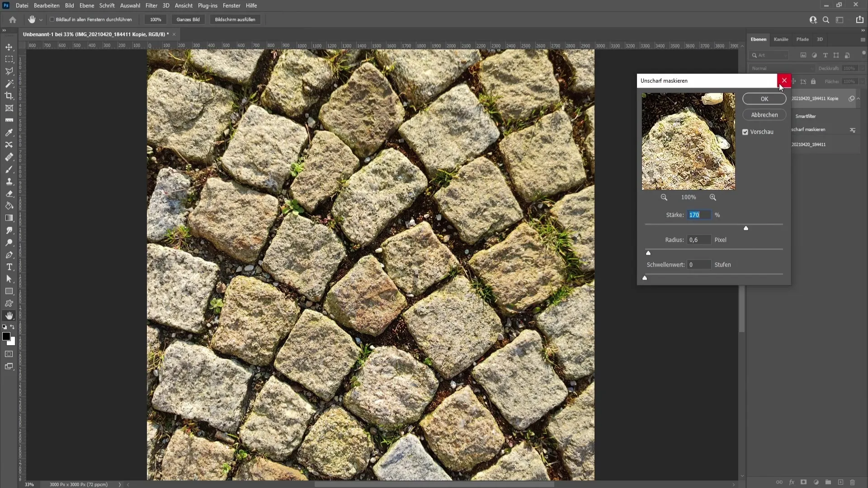Image resolution: width=868 pixels, height=488 pixels.
Task: Select the Brush tool
Action: 9,169
